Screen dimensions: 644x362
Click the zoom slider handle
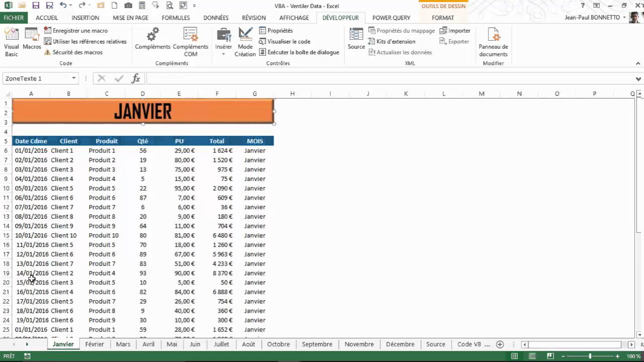(590, 356)
